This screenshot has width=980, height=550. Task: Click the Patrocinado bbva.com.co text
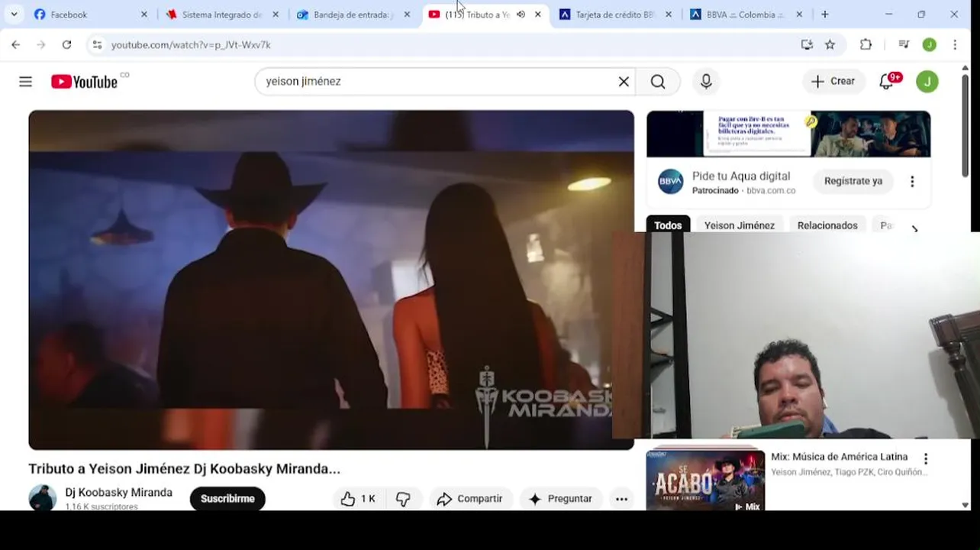pyautogui.click(x=743, y=190)
